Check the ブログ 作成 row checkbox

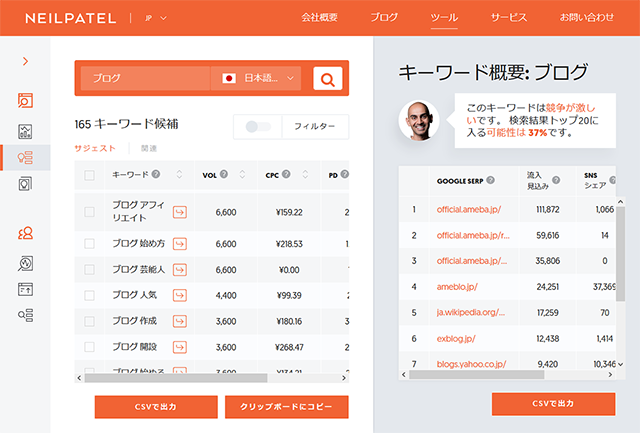pyautogui.click(x=89, y=321)
